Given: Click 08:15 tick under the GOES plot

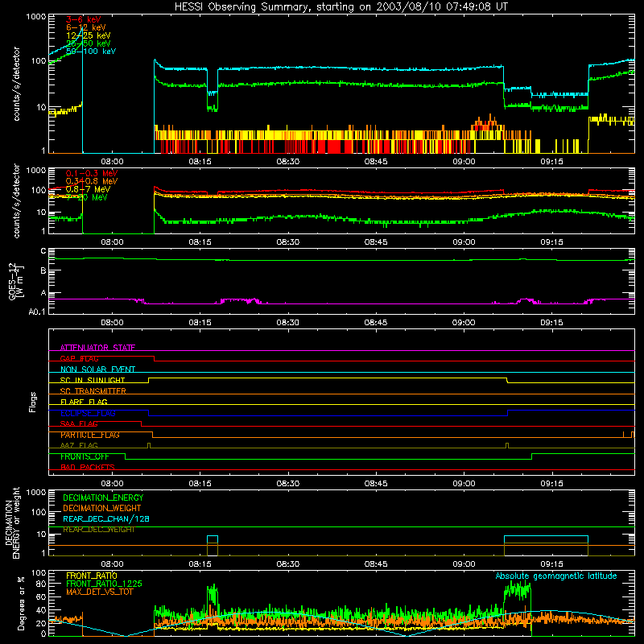Looking at the screenshot, I should point(200,323).
